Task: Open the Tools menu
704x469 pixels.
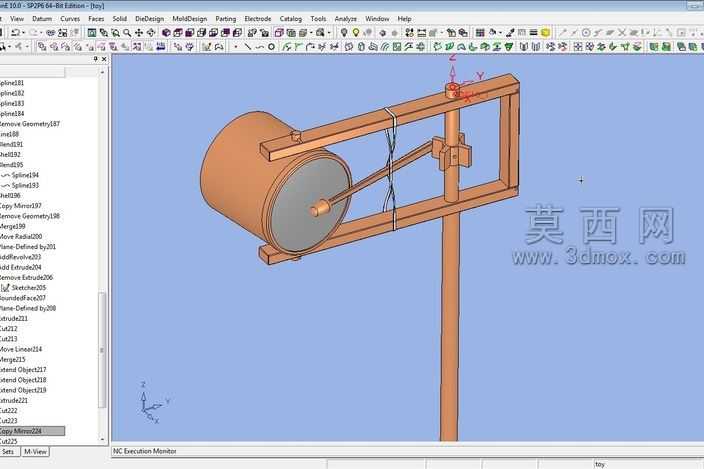Action: pos(318,19)
